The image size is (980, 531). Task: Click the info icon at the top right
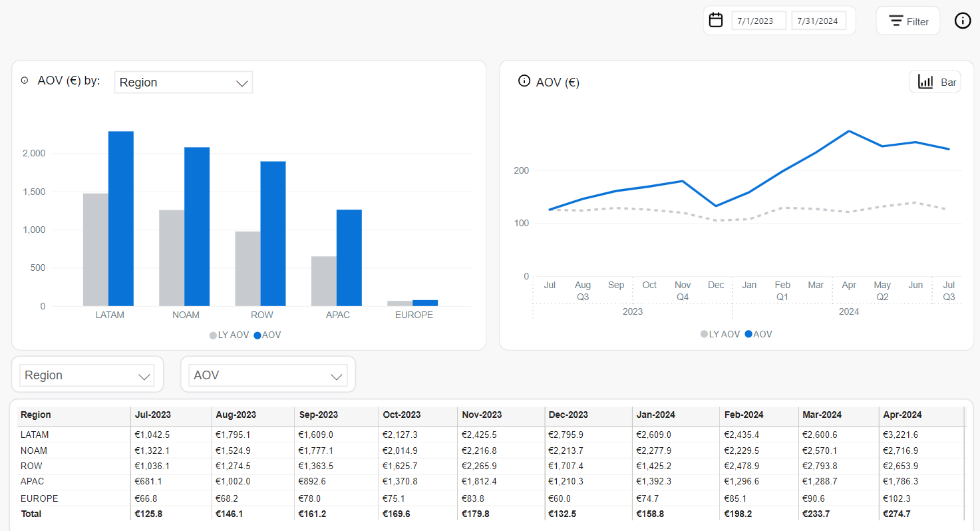[x=963, y=21]
